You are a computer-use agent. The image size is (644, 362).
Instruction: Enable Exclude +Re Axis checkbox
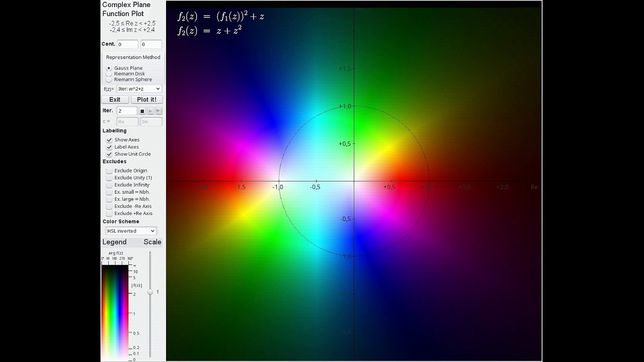pos(109,213)
